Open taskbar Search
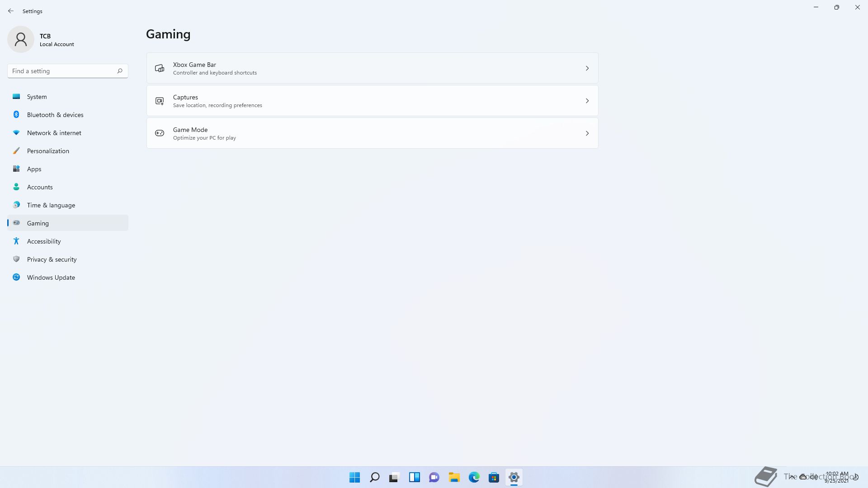 coord(375,477)
